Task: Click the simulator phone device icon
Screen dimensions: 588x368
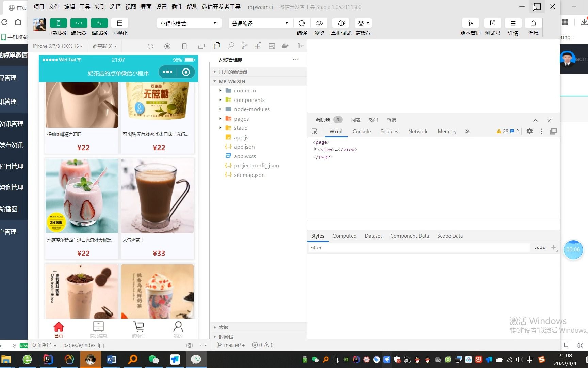Action: point(184,46)
